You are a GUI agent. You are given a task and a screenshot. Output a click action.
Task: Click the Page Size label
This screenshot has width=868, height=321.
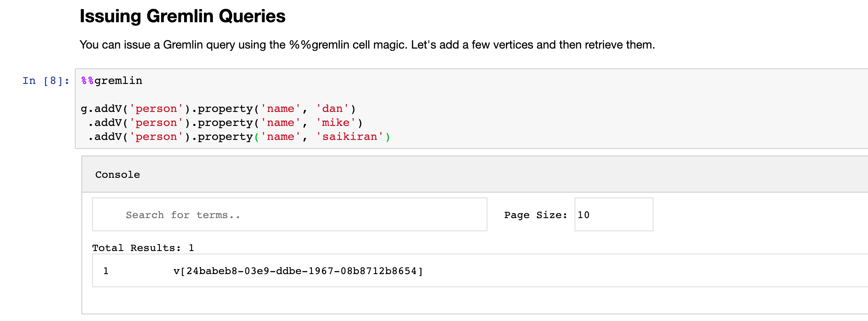coord(535,215)
